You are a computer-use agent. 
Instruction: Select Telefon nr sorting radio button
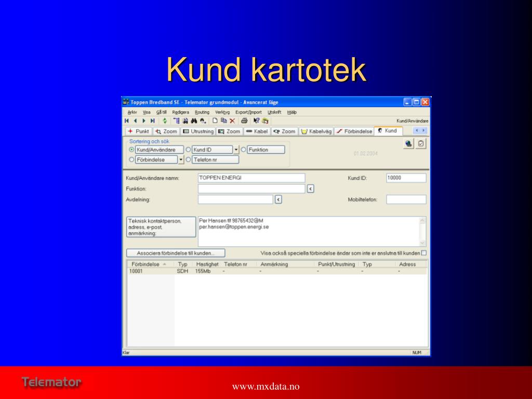188,159
